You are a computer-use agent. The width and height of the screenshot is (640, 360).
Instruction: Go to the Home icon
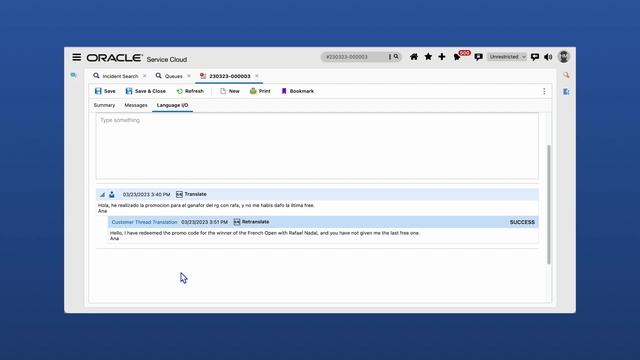pos(414,57)
